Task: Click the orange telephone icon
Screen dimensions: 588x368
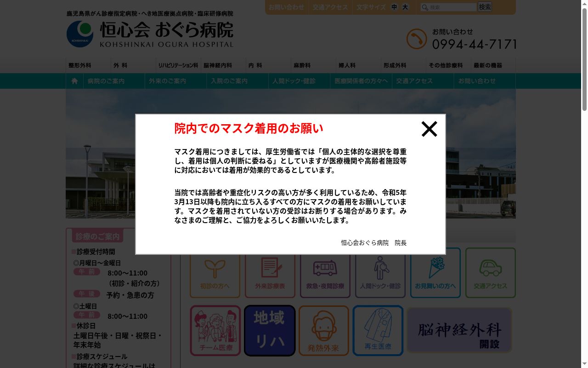Action: (x=417, y=39)
